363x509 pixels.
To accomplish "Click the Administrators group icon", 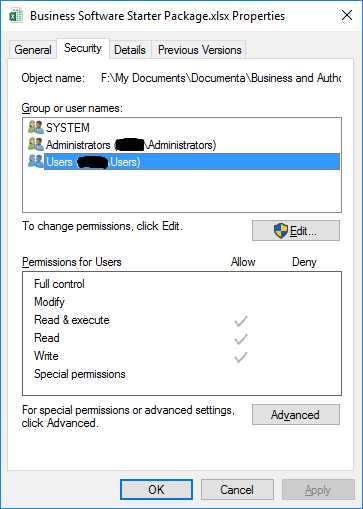I will click(x=36, y=144).
